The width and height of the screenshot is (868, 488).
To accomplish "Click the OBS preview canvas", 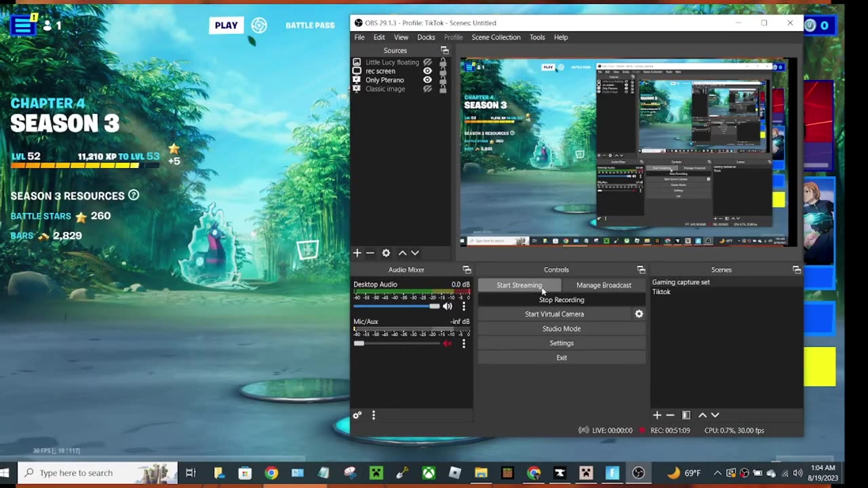I will pyautogui.click(x=624, y=152).
